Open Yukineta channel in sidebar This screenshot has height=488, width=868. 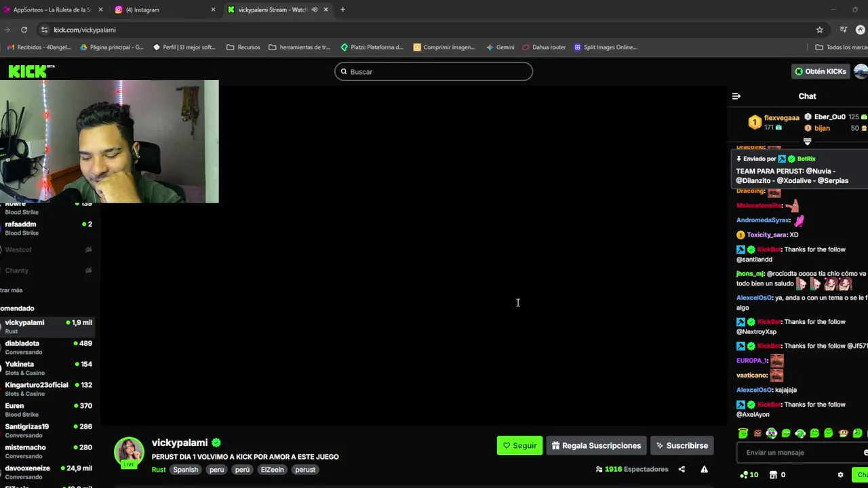click(x=47, y=368)
